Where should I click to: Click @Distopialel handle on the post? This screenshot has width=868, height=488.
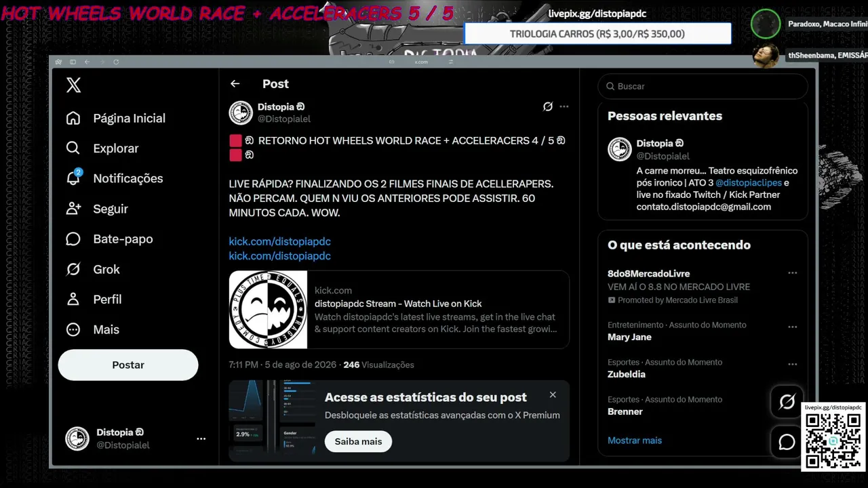click(284, 119)
